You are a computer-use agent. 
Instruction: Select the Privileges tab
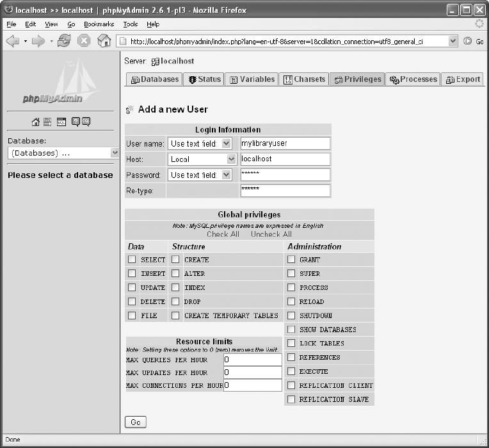[357, 79]
